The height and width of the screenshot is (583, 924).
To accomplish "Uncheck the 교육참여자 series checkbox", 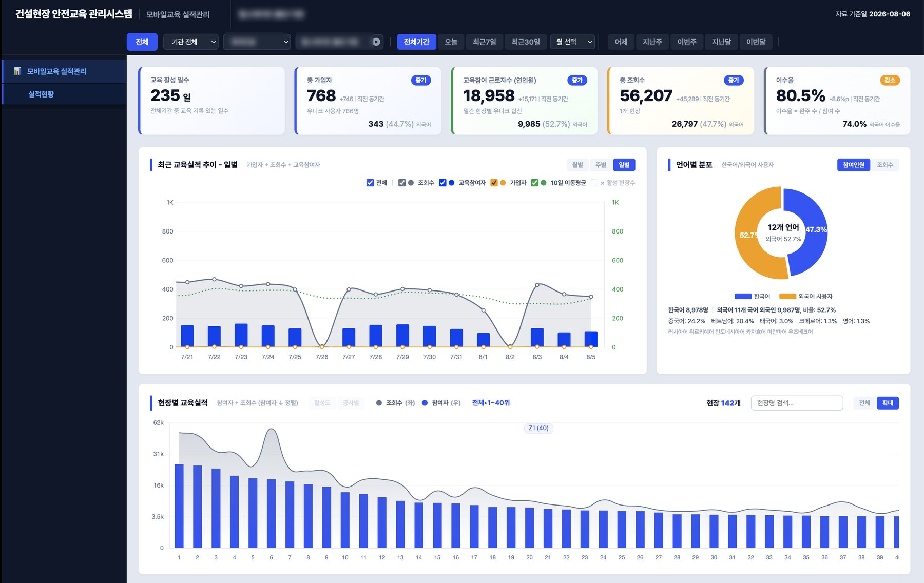I will [x=442, y=183].
